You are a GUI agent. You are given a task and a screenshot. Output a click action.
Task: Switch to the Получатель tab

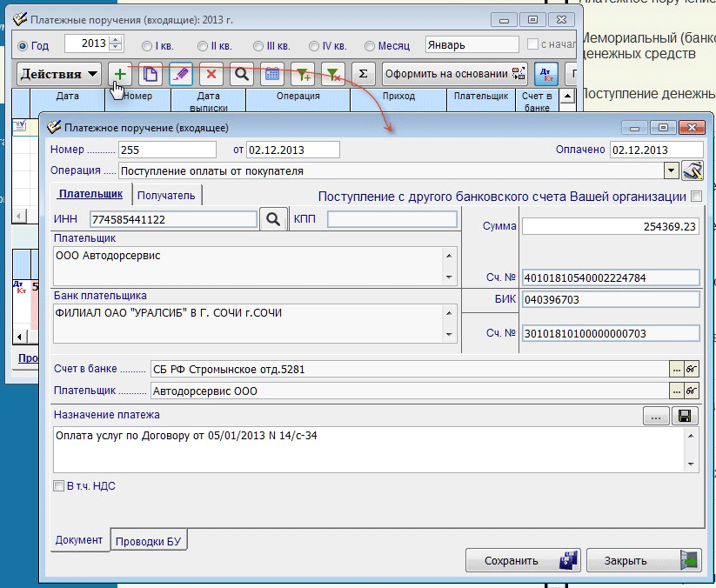(166, 196)
